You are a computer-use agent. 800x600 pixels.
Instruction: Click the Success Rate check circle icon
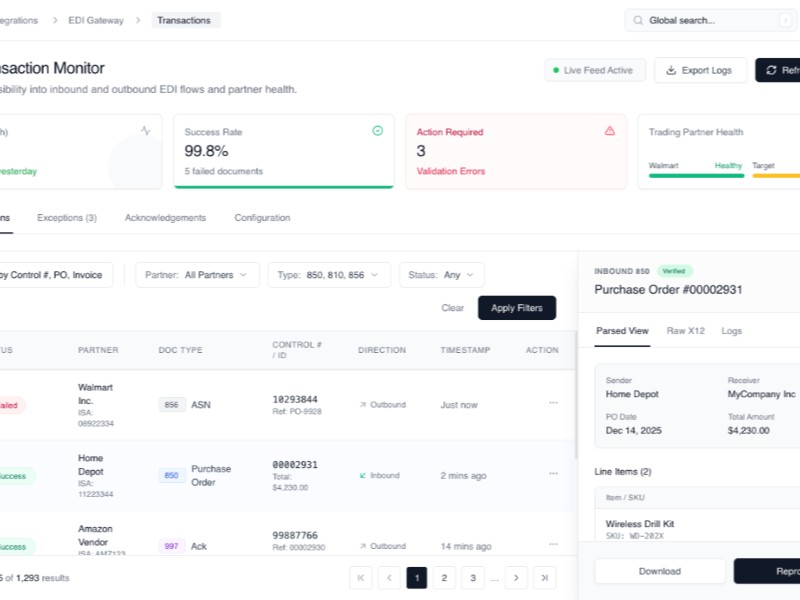coord(377,131)
